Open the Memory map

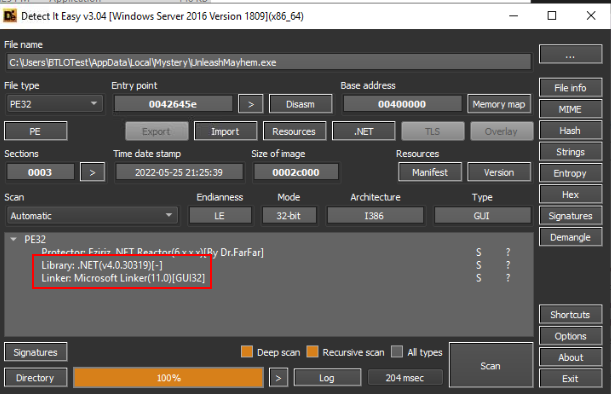pyautogui.click(x=499, y=104)
